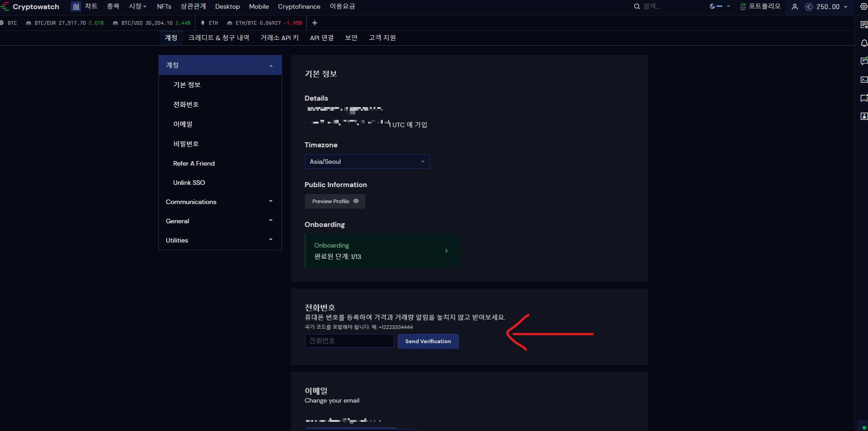Click the Cryptowatch logo
Screen dimensions: 868x431
coord(30,6)
